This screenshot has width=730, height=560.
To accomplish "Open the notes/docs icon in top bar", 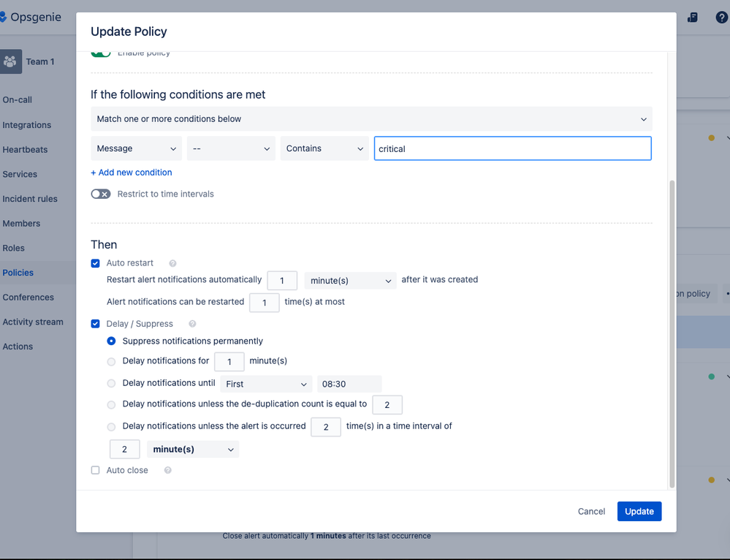I will (692, 18).
